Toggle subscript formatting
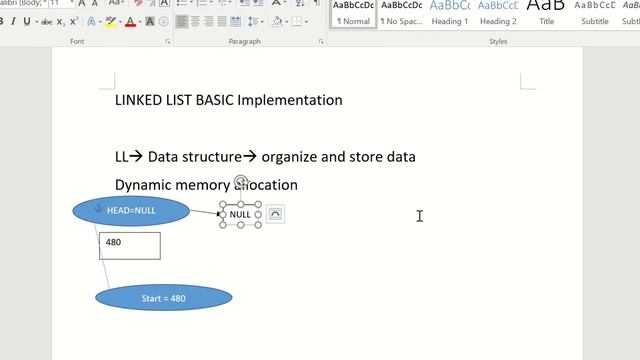Image resolution: width=640 pixels, height=360 pixels. [x=60, y=22]
